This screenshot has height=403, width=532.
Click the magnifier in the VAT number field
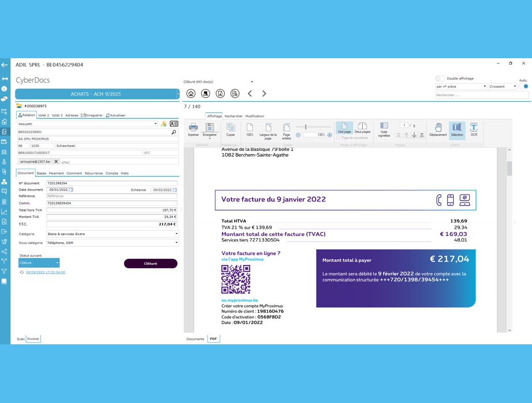point(174,132)
